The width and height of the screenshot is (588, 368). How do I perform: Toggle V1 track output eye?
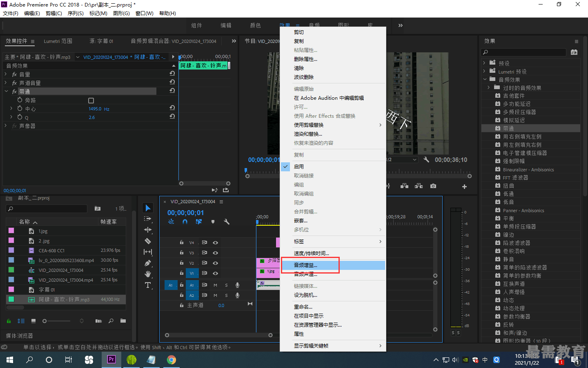pos(215,273)
